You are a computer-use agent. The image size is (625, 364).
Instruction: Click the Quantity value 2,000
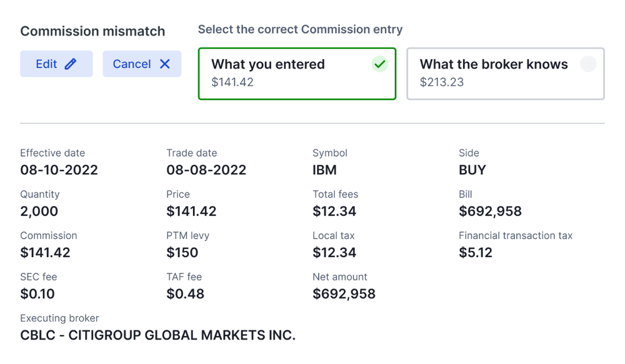tap(39, 212)
